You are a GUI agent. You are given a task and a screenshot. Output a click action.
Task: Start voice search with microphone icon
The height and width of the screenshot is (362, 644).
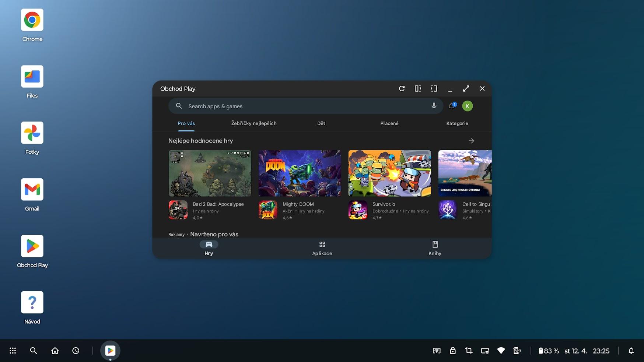(x=434, y=106)
